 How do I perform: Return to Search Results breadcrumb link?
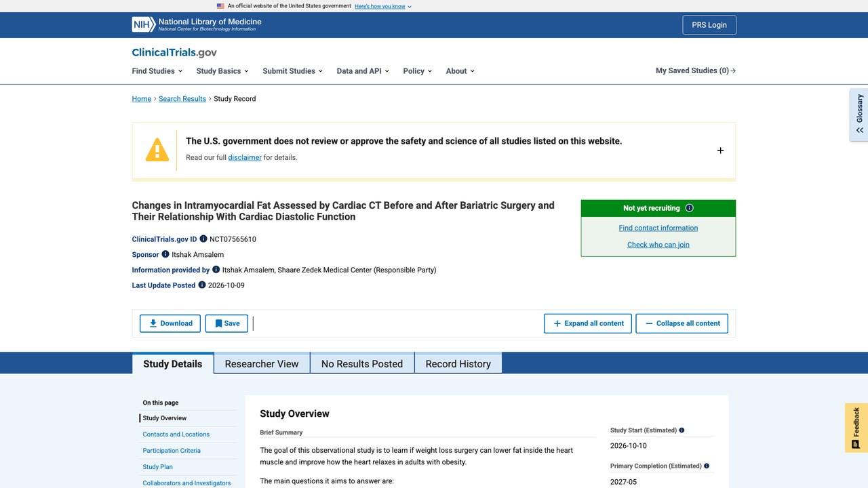click(182, 99)
